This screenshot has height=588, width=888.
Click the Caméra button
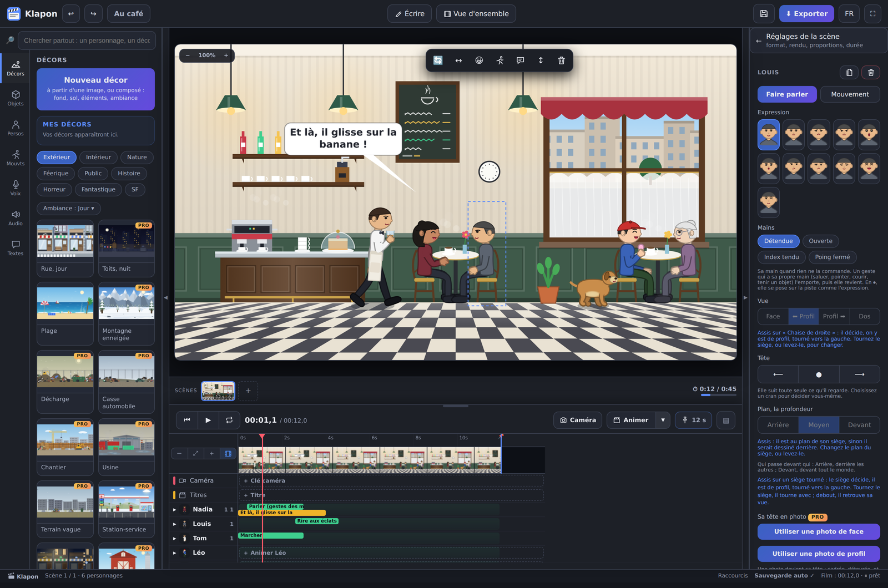(x=578, y=420)
